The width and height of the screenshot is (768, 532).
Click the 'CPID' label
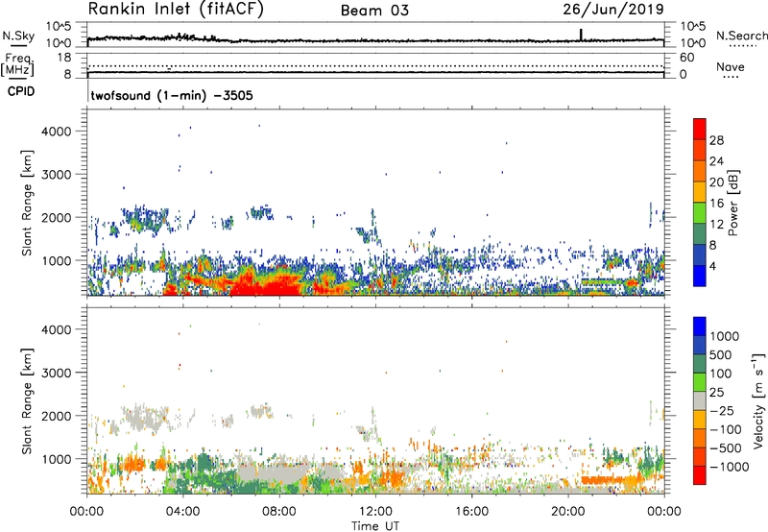point(21,91)
